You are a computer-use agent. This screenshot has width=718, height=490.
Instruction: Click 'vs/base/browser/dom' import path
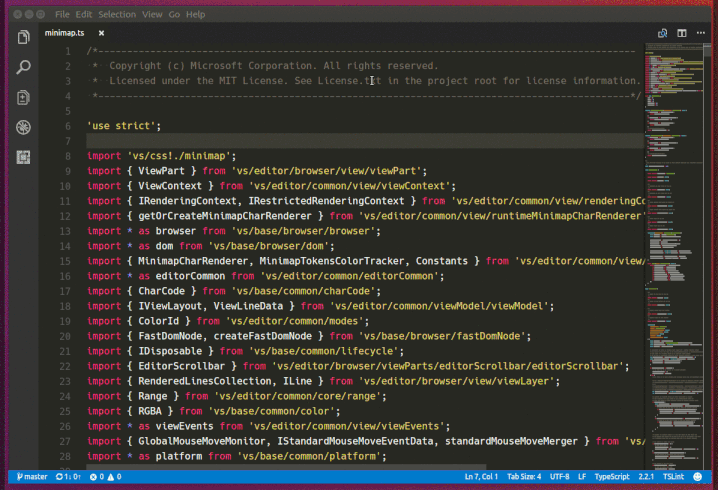pos(268,246)
